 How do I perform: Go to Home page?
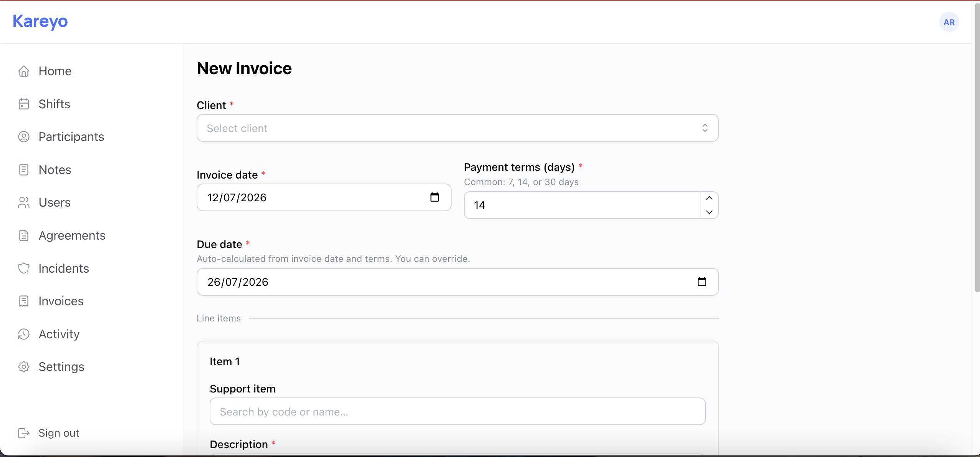(55, 71)
